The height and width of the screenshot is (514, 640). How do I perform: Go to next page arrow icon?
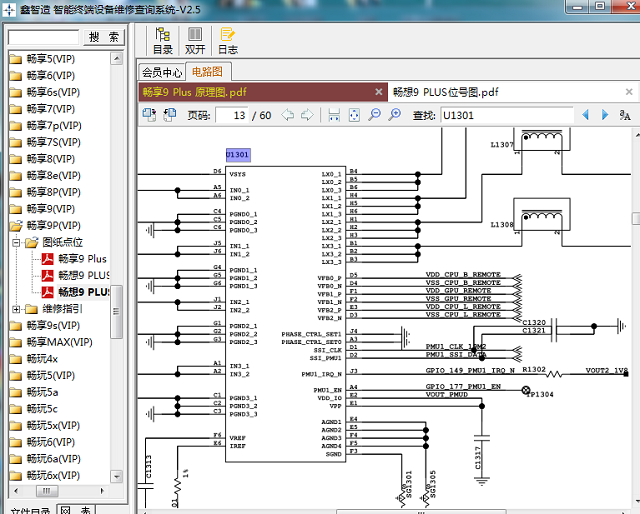coord(307,115)
